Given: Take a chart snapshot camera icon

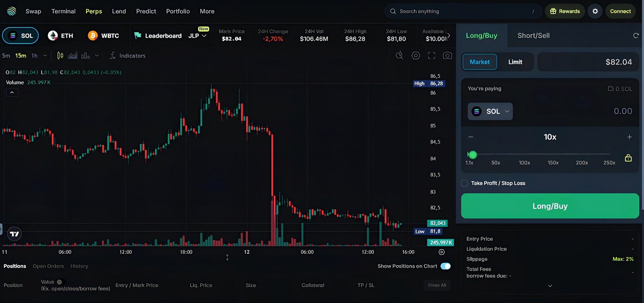Looking at the screenshot, I should [x=447, y=55].
